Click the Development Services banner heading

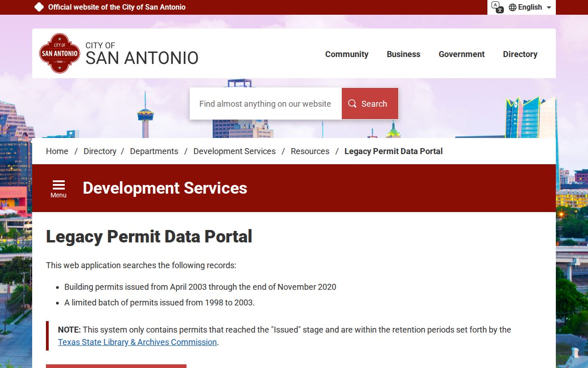click(x=165, y=188)
